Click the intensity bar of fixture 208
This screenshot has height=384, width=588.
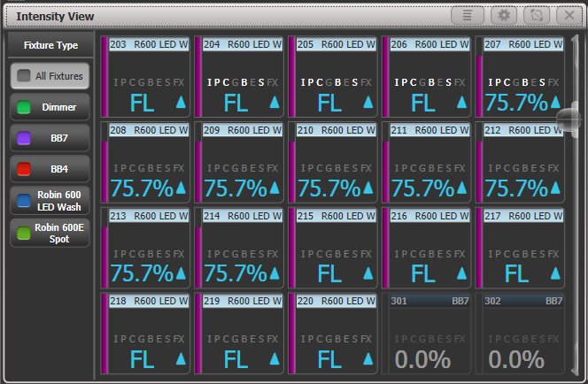point(105,164)
